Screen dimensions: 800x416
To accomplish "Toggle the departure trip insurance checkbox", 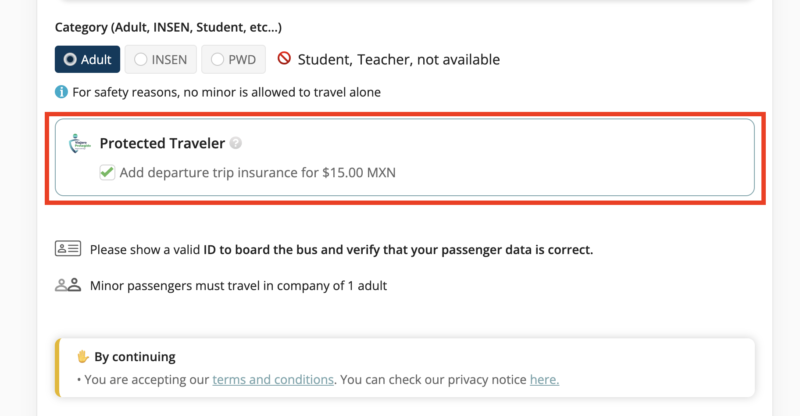I will [107, 172].
